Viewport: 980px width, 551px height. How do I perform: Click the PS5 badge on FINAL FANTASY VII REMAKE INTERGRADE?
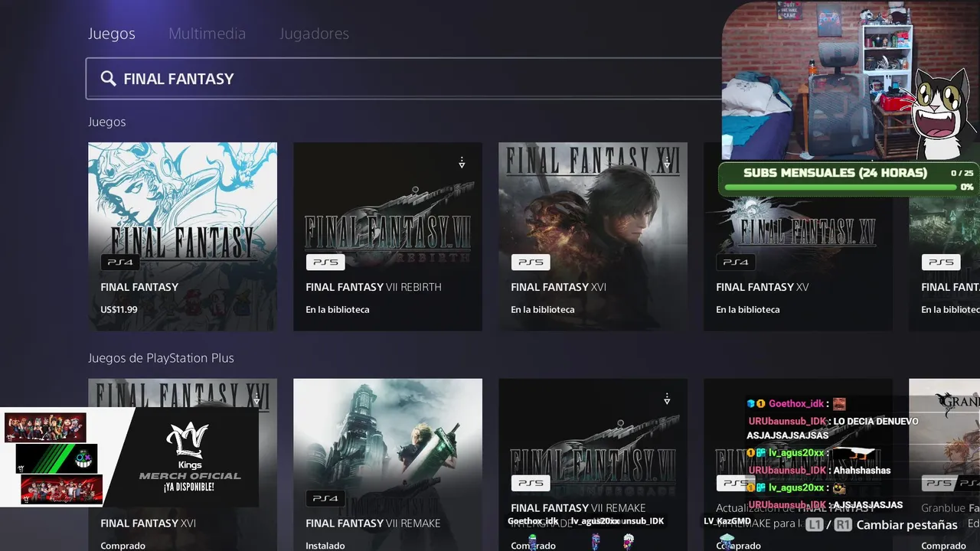coord(531,483)
